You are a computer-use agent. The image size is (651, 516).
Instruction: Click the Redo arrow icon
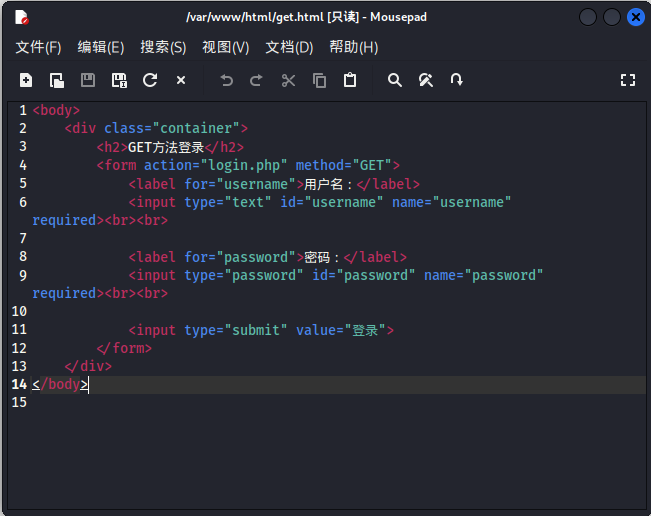257,80
